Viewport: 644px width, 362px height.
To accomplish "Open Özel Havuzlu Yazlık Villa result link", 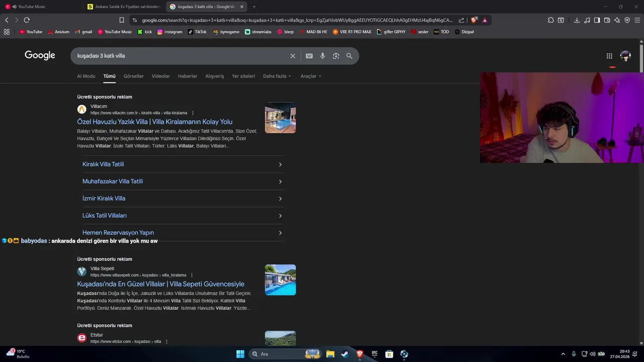I will (155, 122).
